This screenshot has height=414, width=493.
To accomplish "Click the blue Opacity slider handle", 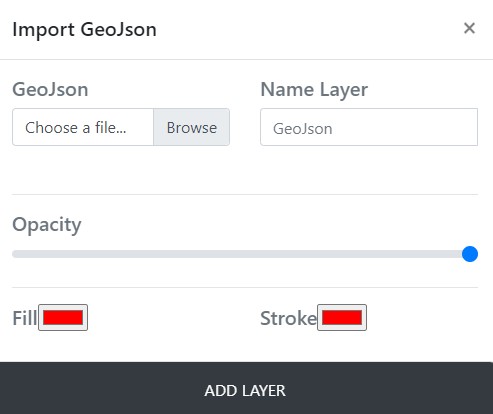I will [470, 254].
